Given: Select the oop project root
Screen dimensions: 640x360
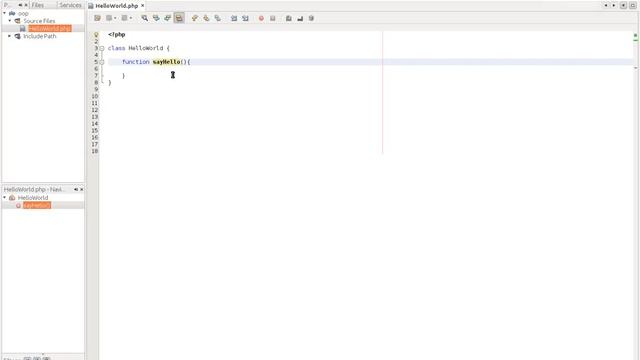Looking at the screenshot, I should point(23,13).
